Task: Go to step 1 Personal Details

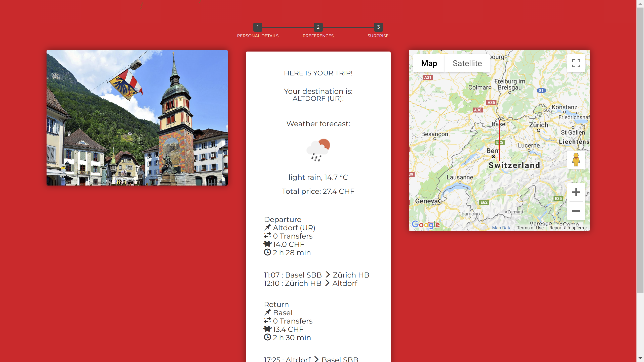Action: click(x=258, y=27)
